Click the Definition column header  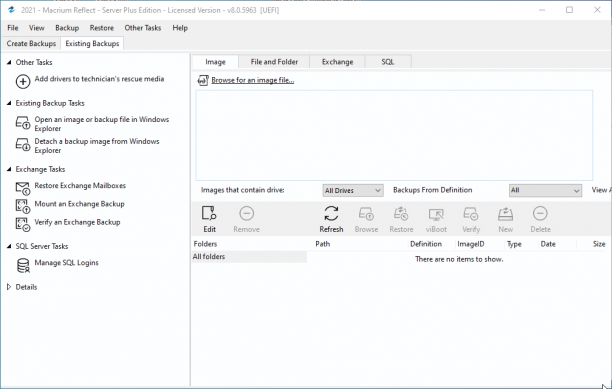point(426,244)
